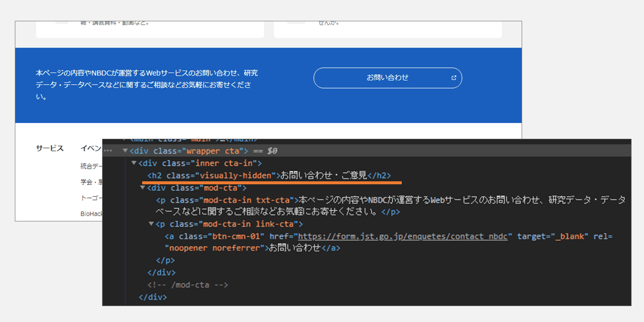Collapse the p mod-cta-in link-cta node

tap(151, 224)
